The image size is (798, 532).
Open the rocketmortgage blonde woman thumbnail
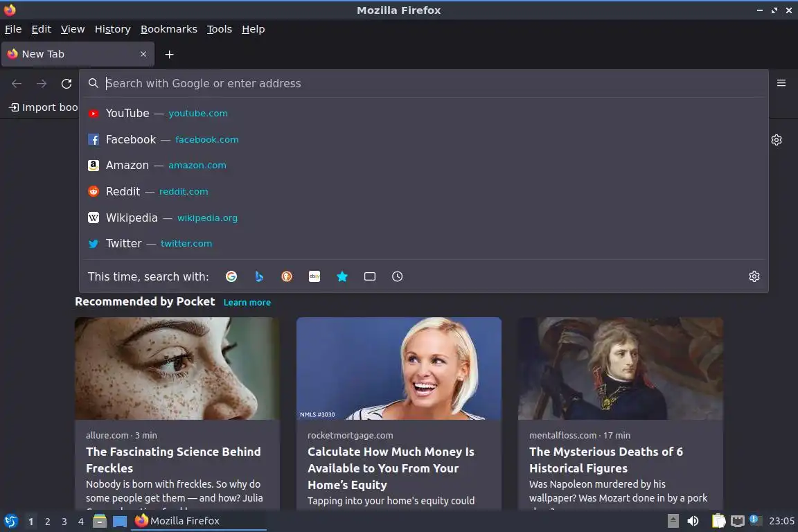tap(399, 369)
